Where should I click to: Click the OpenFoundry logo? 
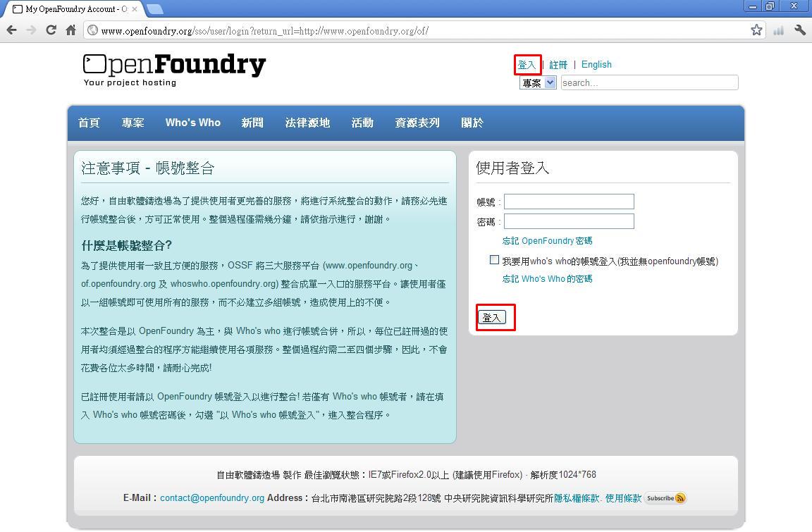174,65
